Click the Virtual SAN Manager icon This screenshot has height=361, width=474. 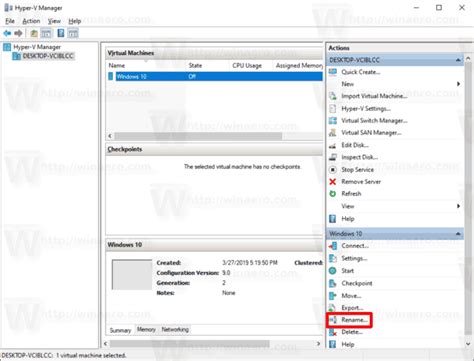[333, 133]
